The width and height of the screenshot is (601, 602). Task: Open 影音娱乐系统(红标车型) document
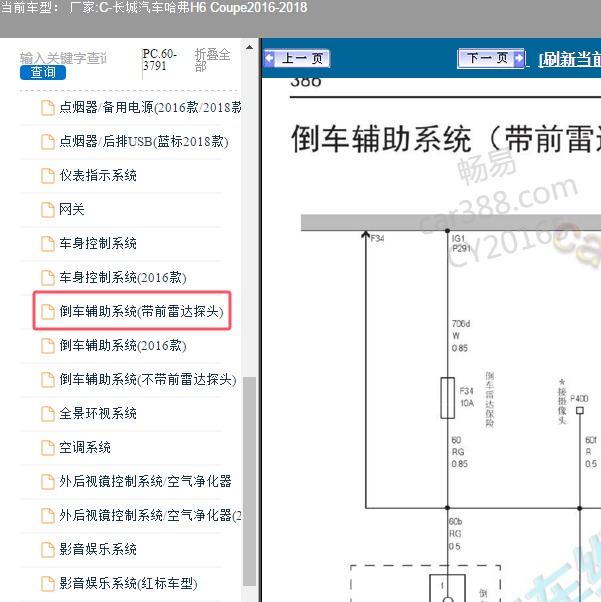click(x=128, y=583)
